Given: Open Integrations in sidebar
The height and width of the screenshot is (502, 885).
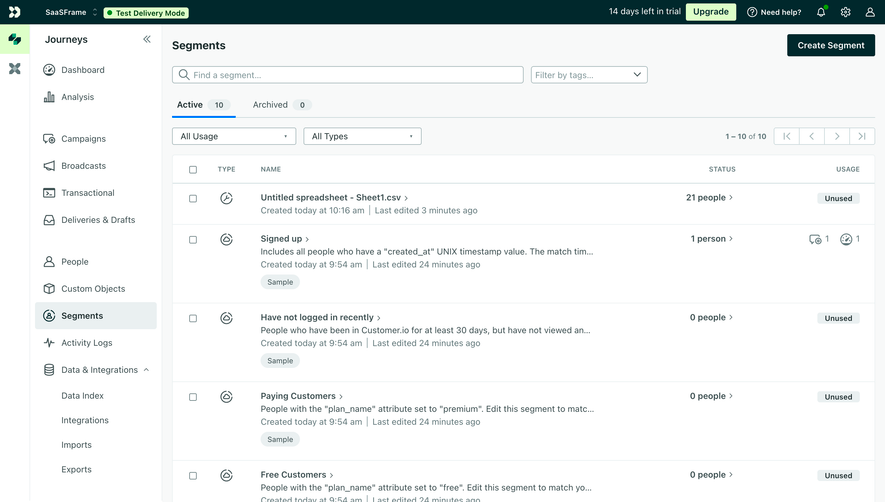Looking at the screenshot, I should (x=85, y=420).
